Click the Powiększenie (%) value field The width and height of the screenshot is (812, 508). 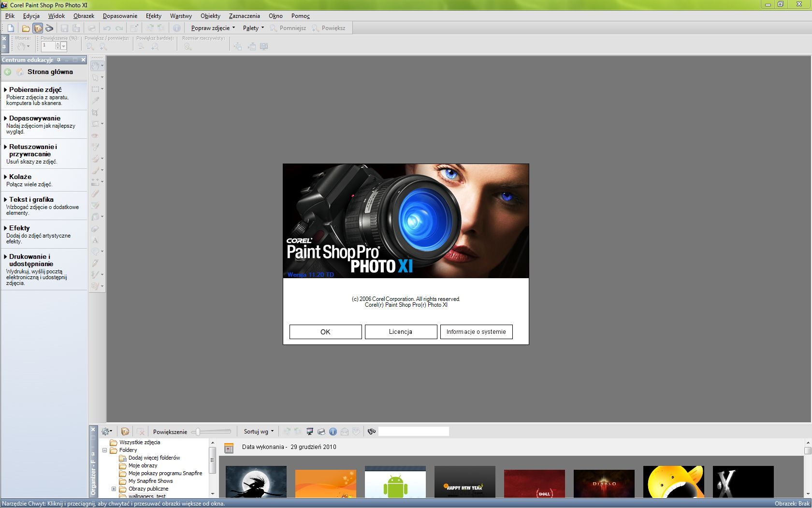click(48, 46)
